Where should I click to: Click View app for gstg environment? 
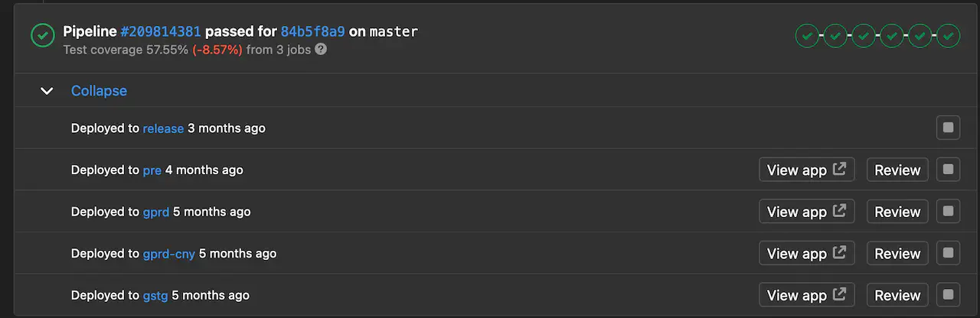(806, 295)
